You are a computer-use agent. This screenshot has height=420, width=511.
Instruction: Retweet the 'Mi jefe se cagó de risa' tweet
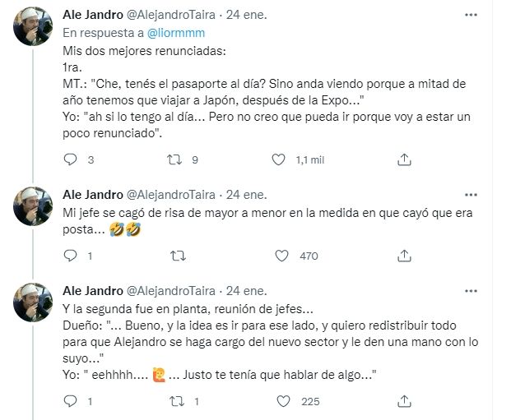[x=174, y=256]
